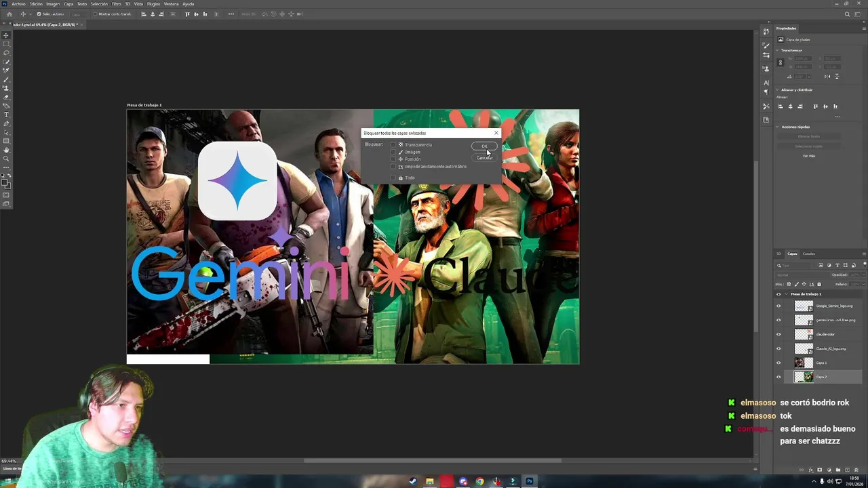The image size is (868, 488).
Task: Click the horizontal canvas scrollbar
Action: click(433, 461)
